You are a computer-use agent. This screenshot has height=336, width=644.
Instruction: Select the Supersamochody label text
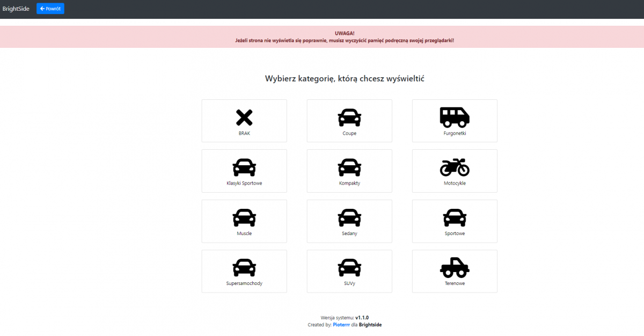point(244,283)
